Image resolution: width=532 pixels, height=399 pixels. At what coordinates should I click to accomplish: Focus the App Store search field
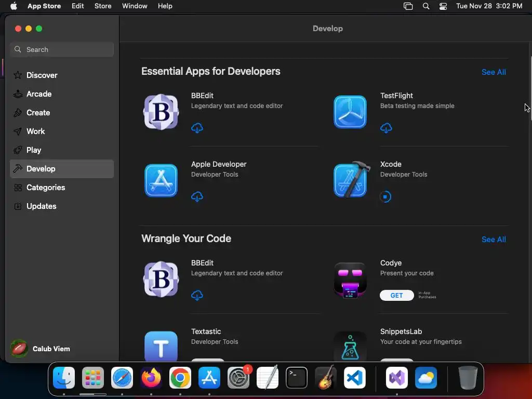click(x=62, y=49)
